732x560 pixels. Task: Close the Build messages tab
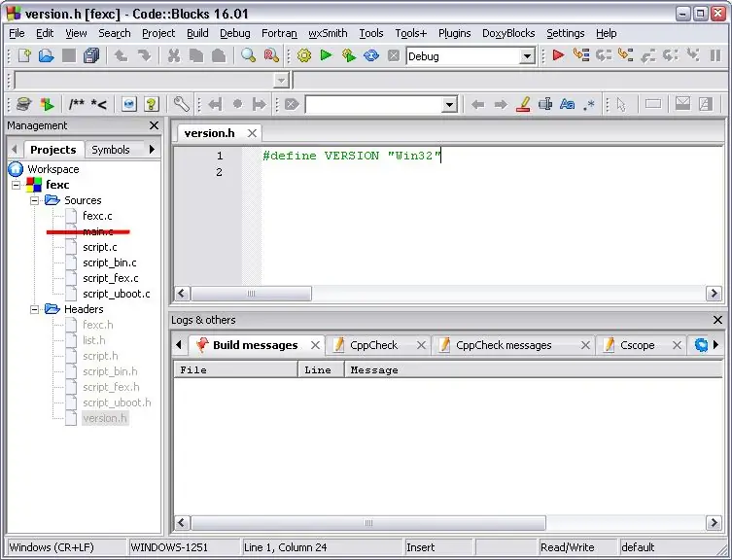tap(315, 345)
